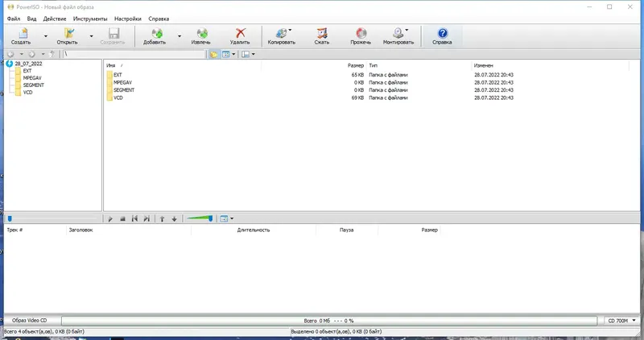Click the green volume slider
This screenshot has height=340, width=644.
[x=200, y=218]
